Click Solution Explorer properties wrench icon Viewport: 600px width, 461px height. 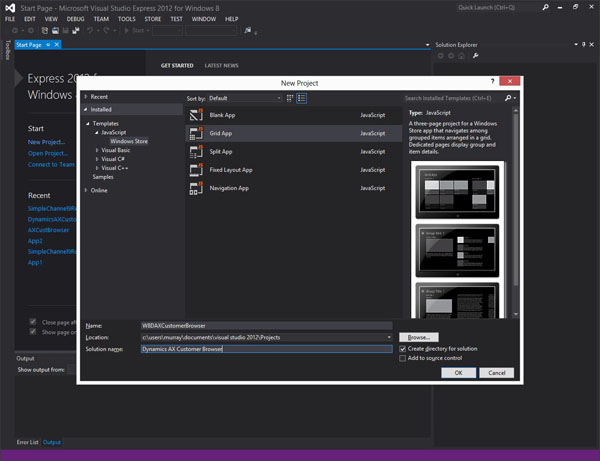476,56
